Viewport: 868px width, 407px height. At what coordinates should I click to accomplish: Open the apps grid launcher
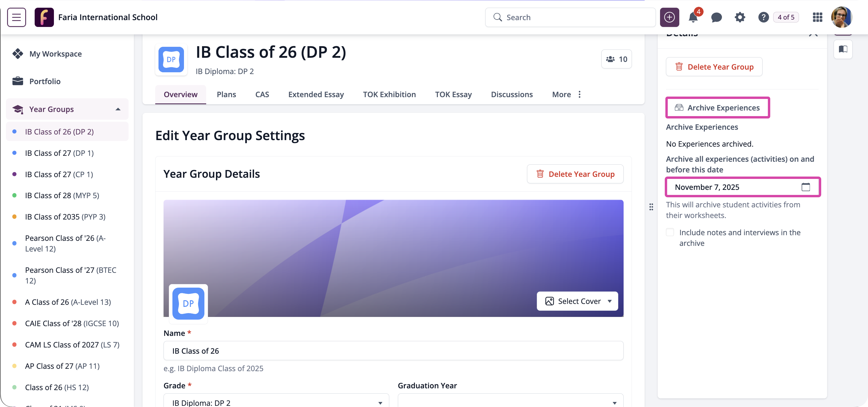(817, 17)
